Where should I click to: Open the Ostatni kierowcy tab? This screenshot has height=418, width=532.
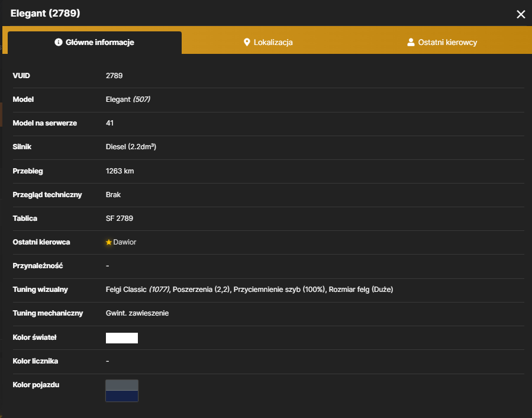click(x=441, y=43)
